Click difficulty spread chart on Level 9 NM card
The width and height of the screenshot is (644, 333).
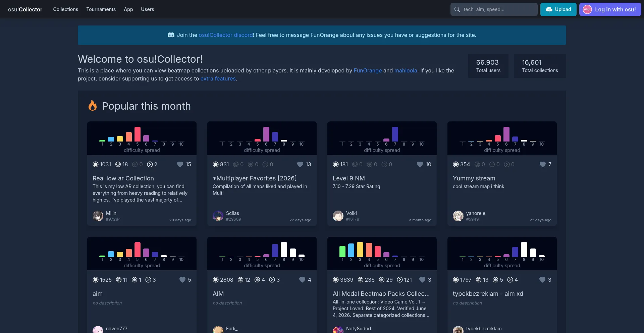[382, 138]
